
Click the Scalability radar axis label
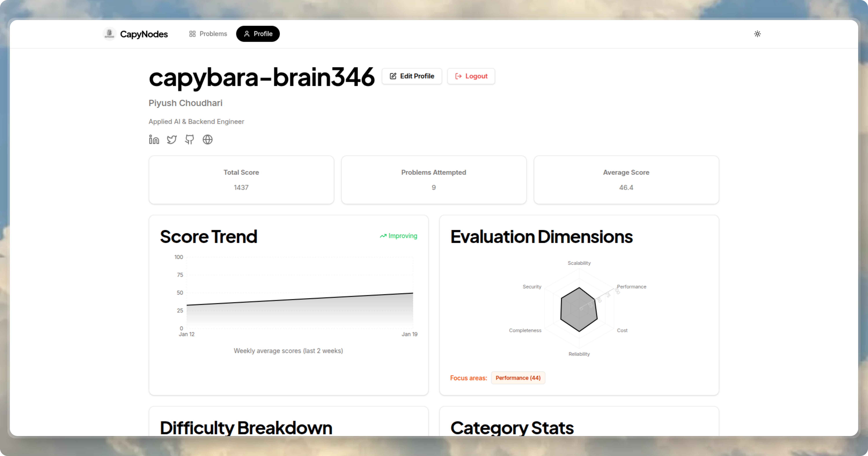579,263
